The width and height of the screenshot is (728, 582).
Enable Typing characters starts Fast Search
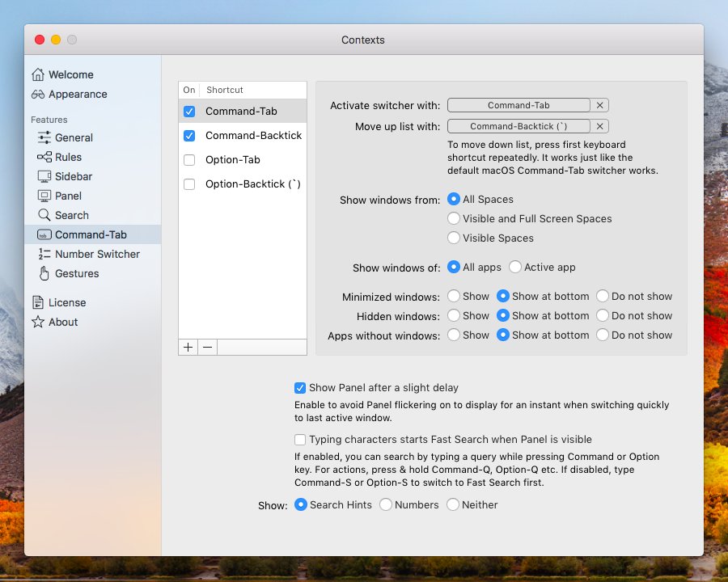click(300, 440)
